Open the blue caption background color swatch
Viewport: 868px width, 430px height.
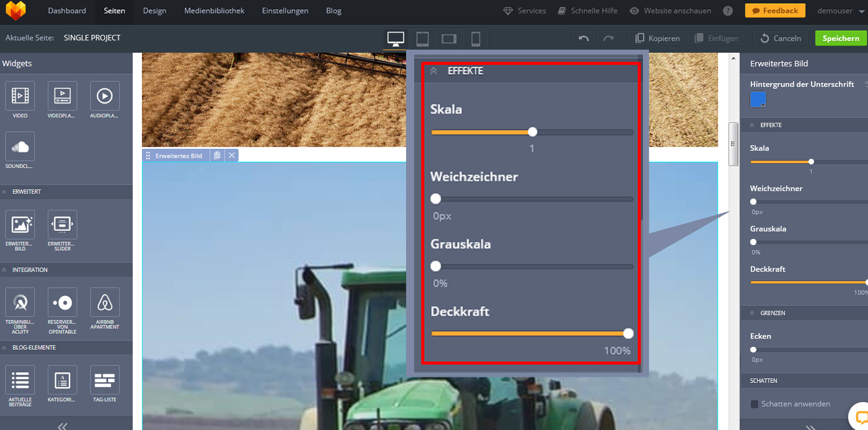[758, 99]
